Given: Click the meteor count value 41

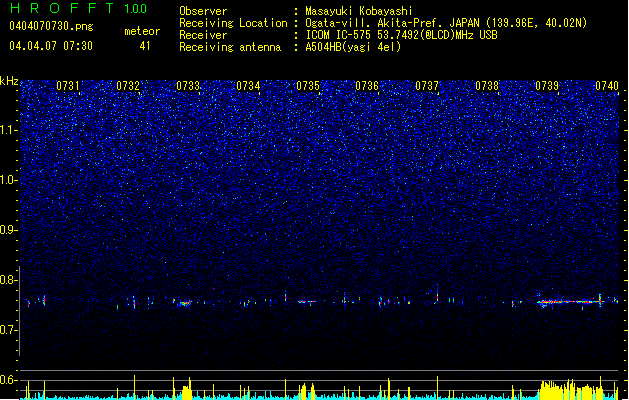Looking at the screenshot, I should click(x=145, y=46).
